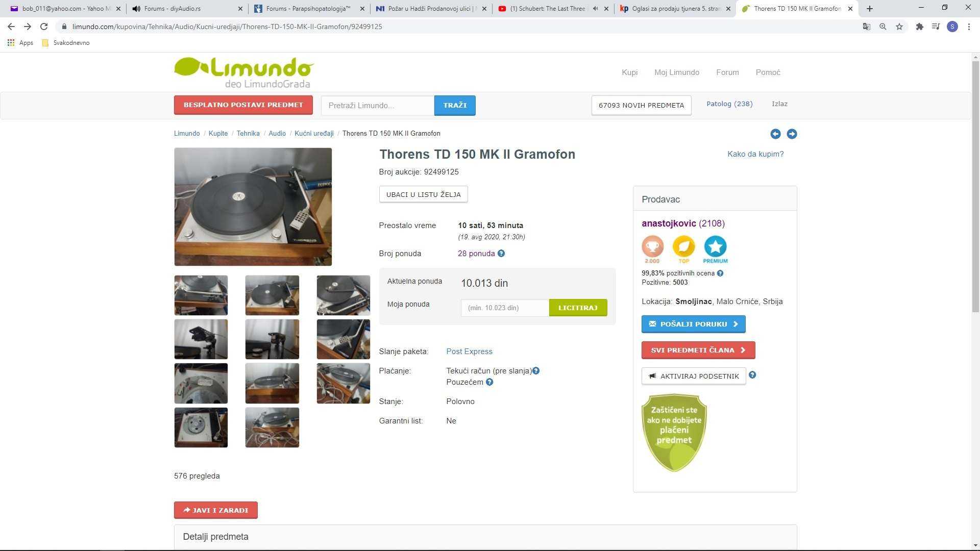Reload the page in browser

tap(44, 27)
